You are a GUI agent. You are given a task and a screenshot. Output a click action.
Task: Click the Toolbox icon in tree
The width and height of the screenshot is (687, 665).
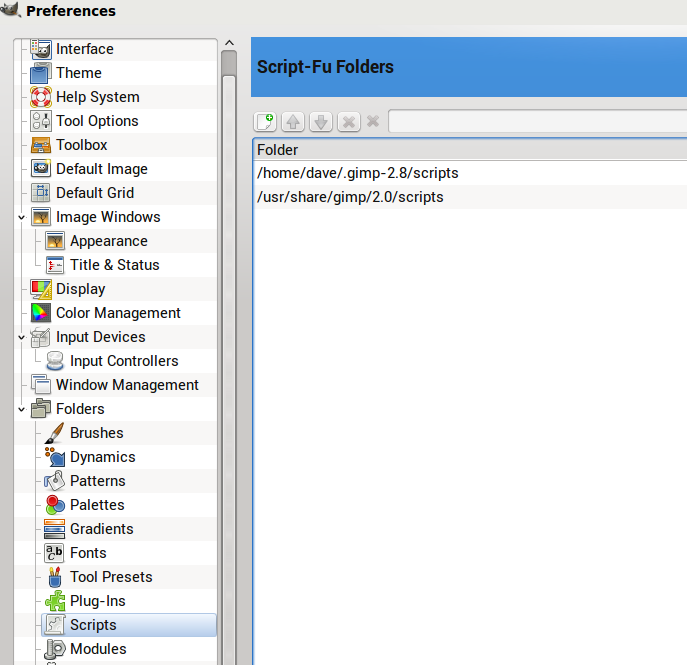coord(41,145)
